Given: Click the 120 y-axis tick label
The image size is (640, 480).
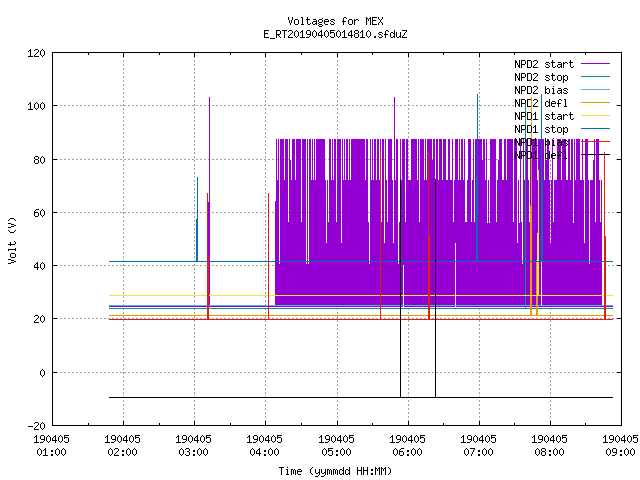Looking at the screenshot, I should [x=36, y=53].
